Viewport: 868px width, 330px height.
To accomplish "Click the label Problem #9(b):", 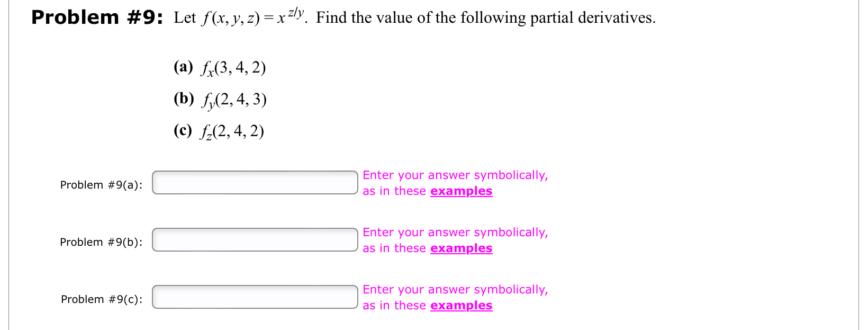I will (x=101, y=242).
